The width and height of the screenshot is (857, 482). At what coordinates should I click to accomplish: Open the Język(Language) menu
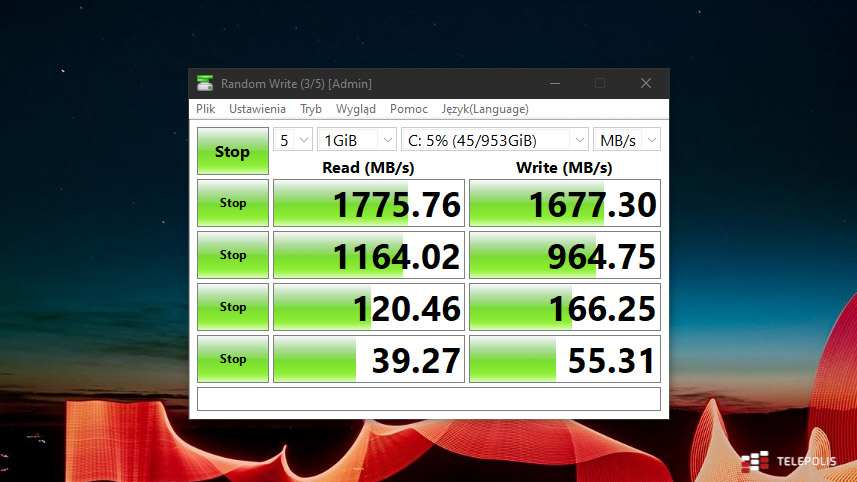point(485,109)
